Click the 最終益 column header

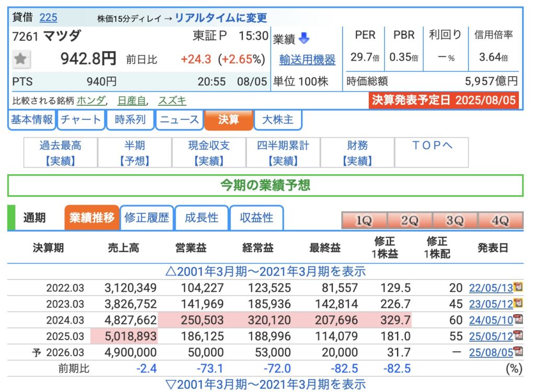(x=325, y=248)
